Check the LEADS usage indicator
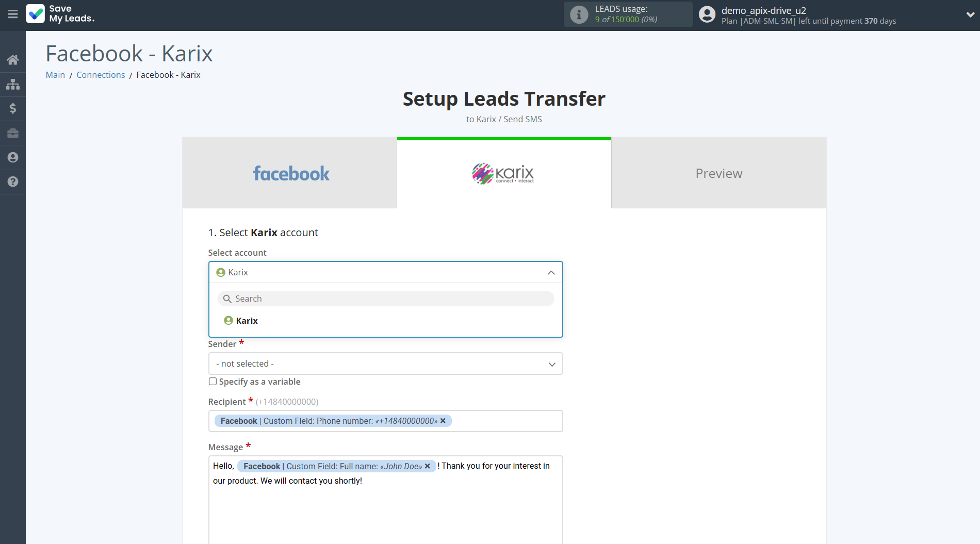980x544 pixels. pos(627,14)
